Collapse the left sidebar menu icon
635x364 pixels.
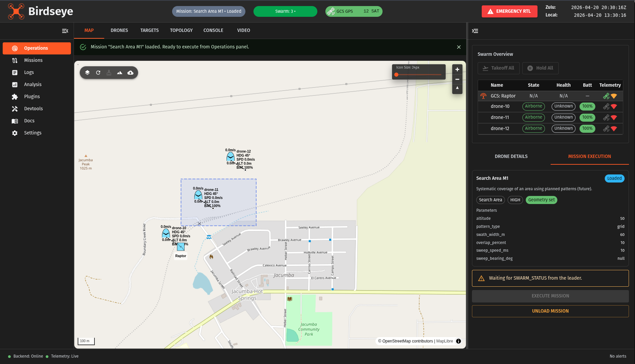pos(65,31)
